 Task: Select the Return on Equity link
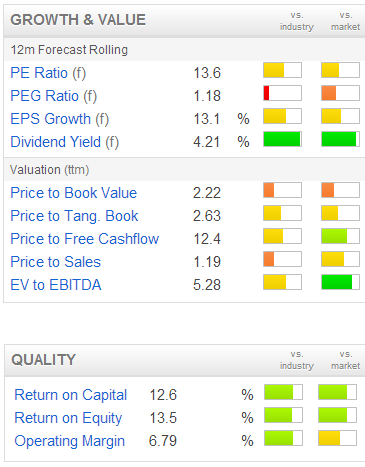[68, 418]
